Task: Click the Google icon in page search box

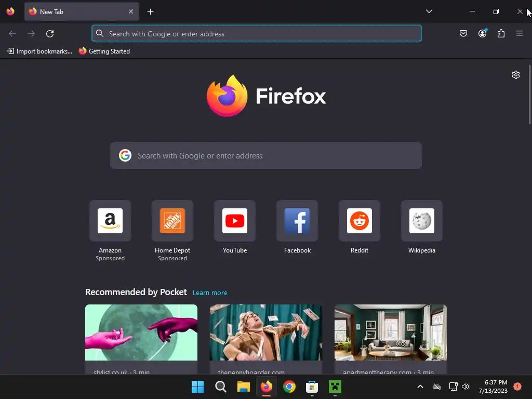Action: [x=125, y=155]
